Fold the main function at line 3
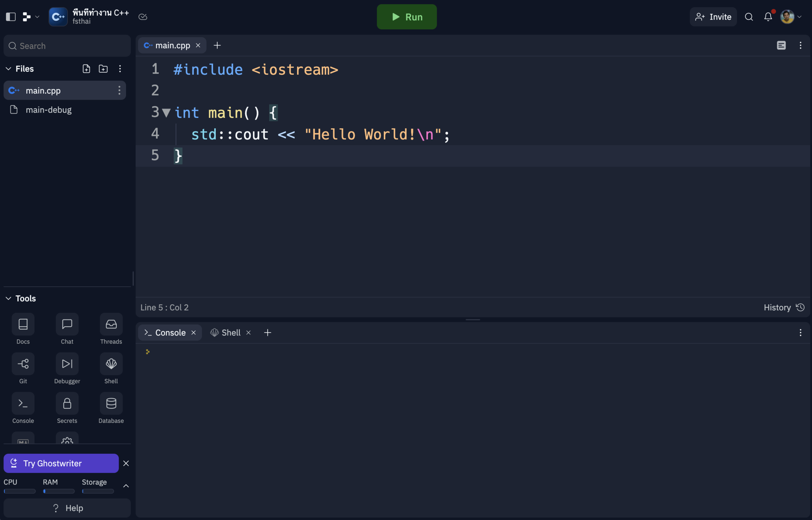Viewport: 812px width, 520px height. click(x=166, y=113)
